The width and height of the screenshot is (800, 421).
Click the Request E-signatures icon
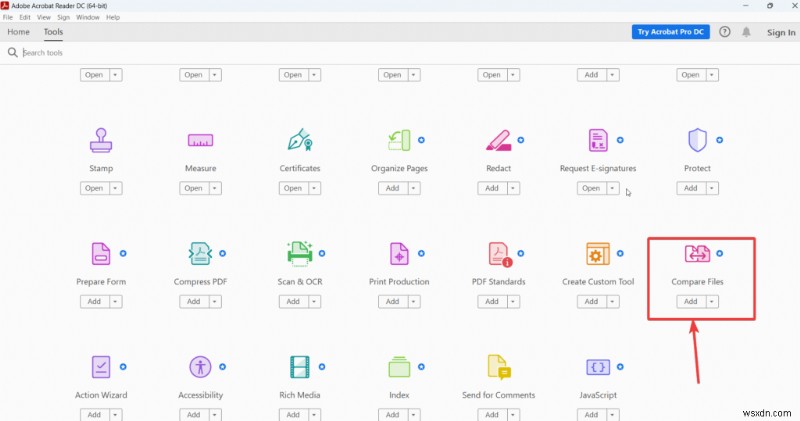click(598, 140)
